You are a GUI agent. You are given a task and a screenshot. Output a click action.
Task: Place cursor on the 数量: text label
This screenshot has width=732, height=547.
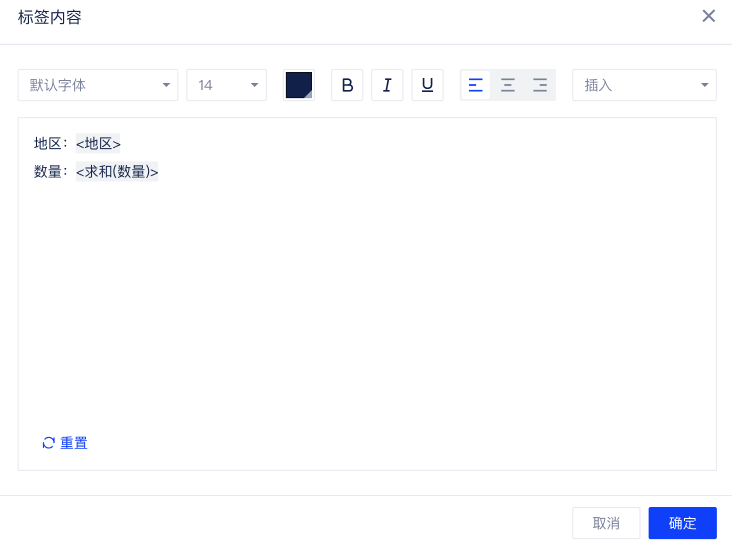49,172
